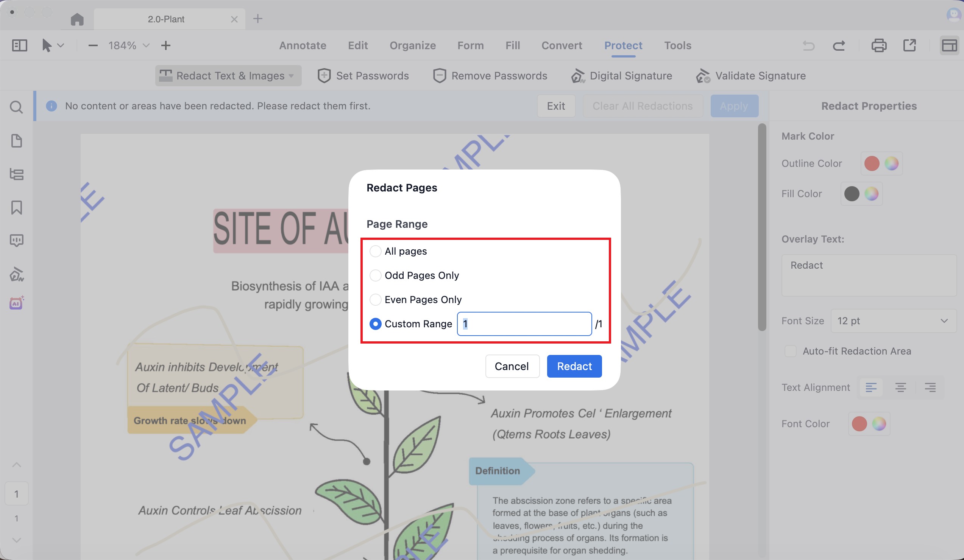Toggle the right properties panel icon

tap(949, 45)
